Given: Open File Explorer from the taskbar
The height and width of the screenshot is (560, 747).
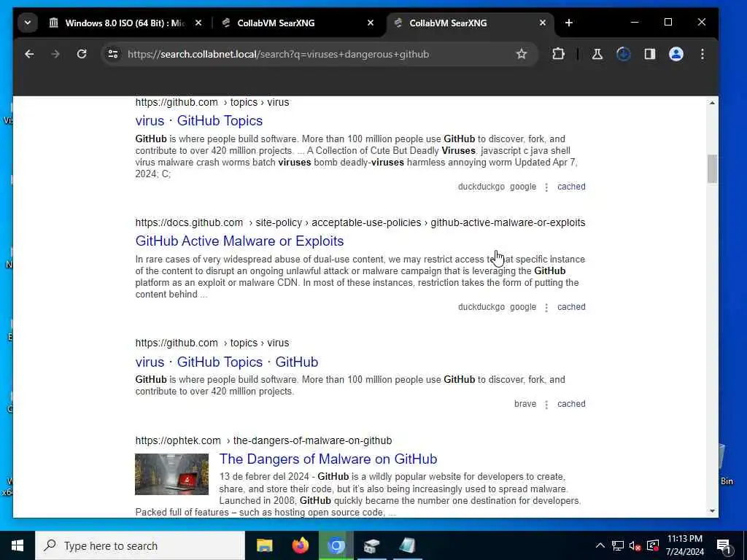Looking at the screenshot, I should coord(264,545).
